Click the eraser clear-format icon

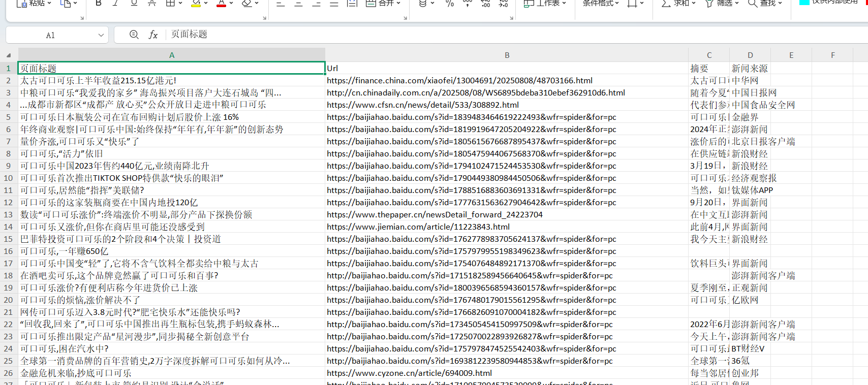pos(246,3)
